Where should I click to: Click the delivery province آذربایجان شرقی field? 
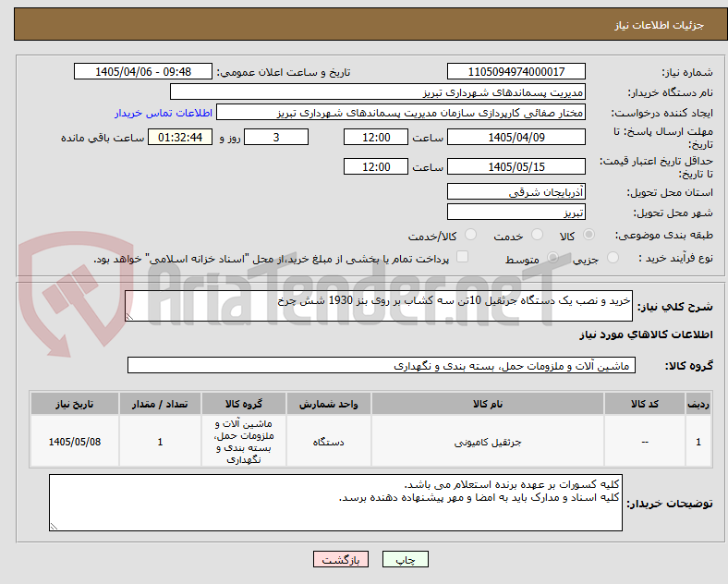tap(516, 191)
